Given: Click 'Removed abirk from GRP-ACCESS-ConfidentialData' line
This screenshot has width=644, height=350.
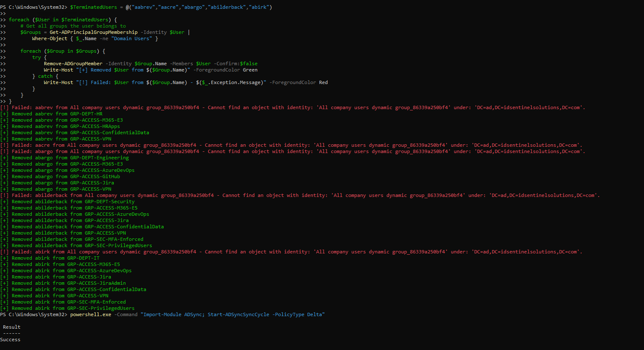Looking at the screenshot, I should coord(73,289).
